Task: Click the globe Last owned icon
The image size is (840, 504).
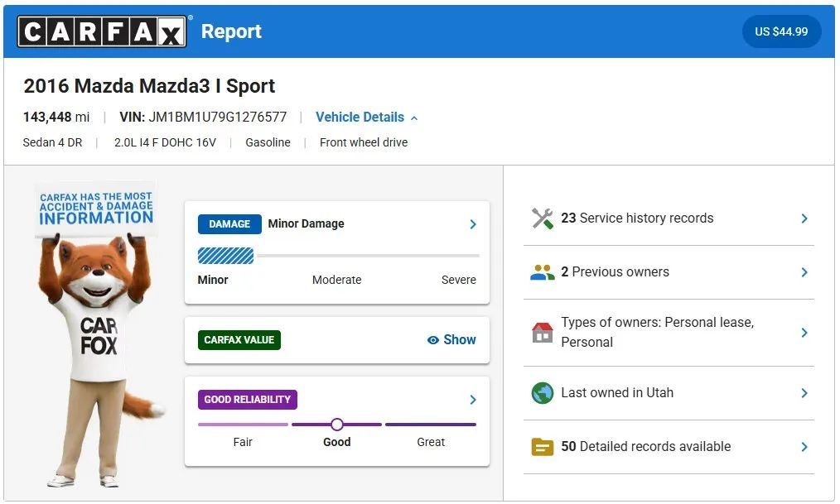Action: click(x=542, y=393)
